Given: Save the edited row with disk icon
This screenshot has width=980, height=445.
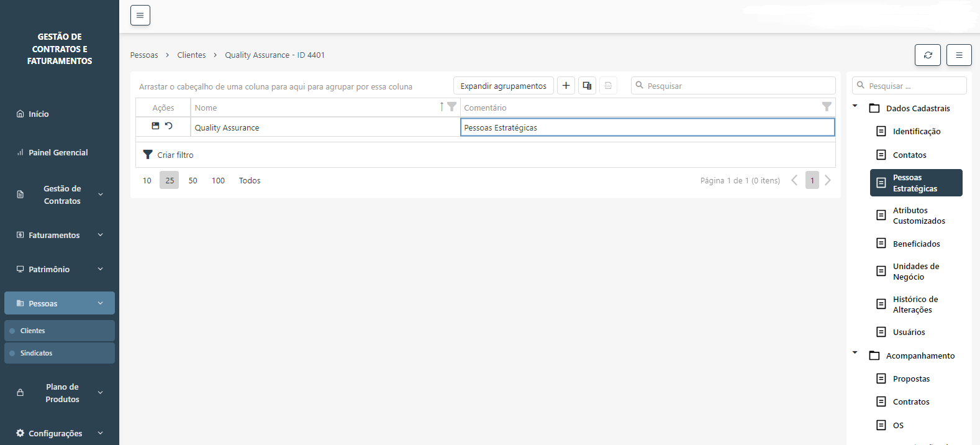Looking at the screenshot, I should pyautogui.click(x=155, y=126).
